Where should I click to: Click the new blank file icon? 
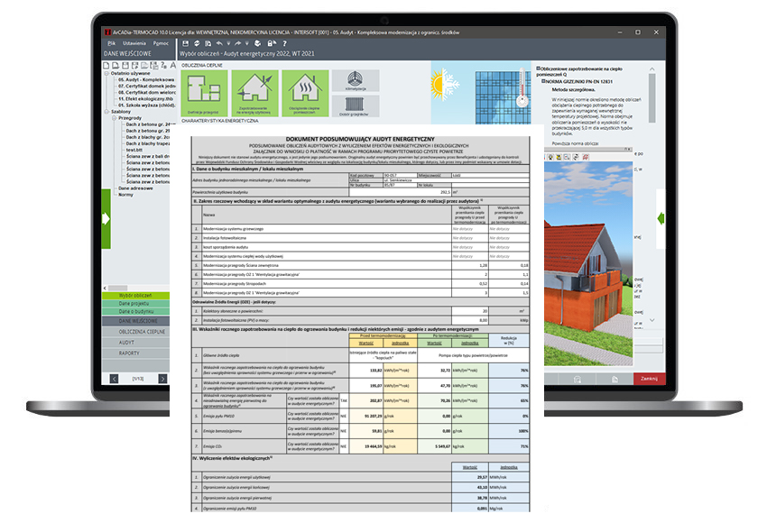tap(106, 65)
